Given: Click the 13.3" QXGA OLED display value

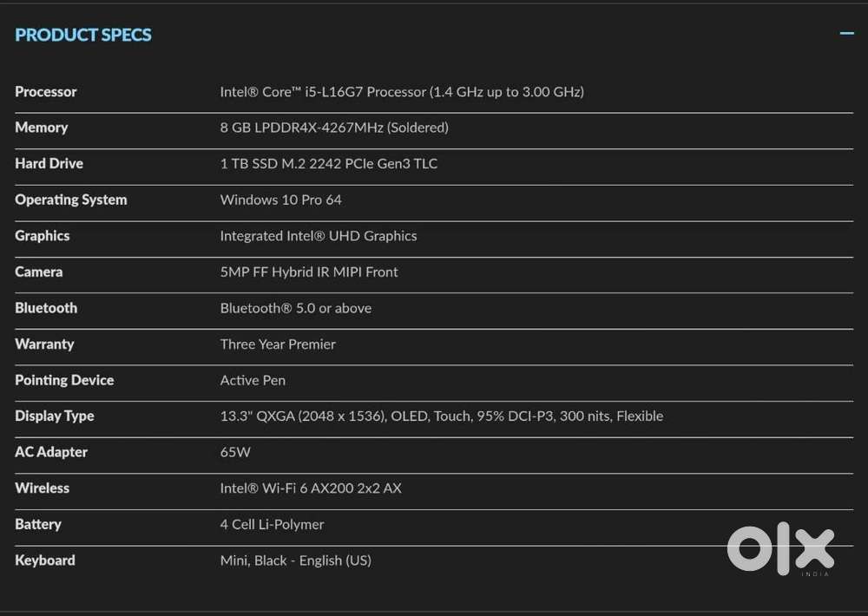Looking at the screenshot, I should [x=442, y=416].
